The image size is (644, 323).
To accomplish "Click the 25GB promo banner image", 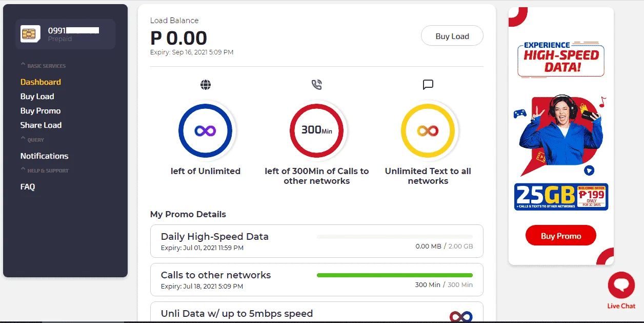I will 561,197.
